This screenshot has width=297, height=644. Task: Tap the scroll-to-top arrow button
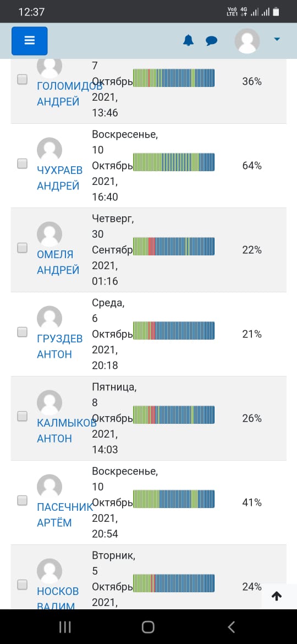(277, 596)
